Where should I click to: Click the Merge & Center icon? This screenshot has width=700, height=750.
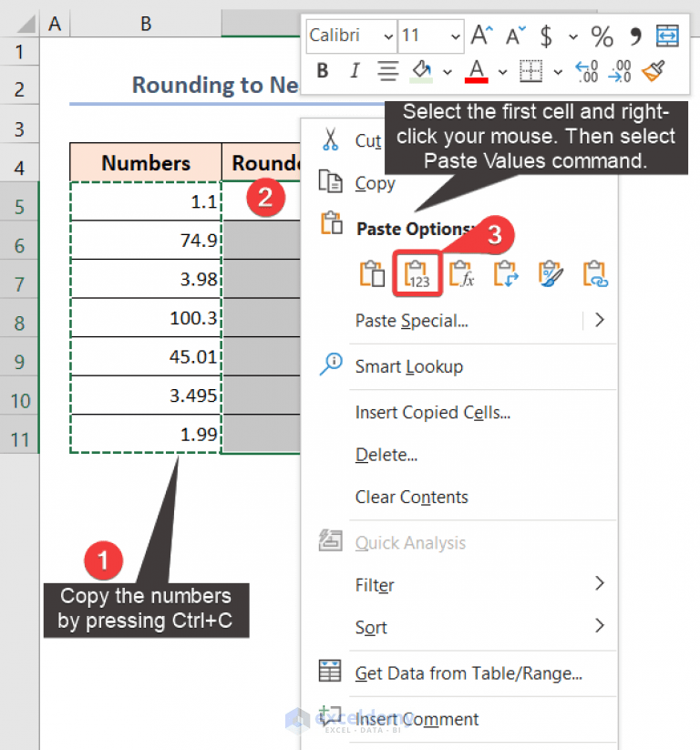tap(667, 36)
